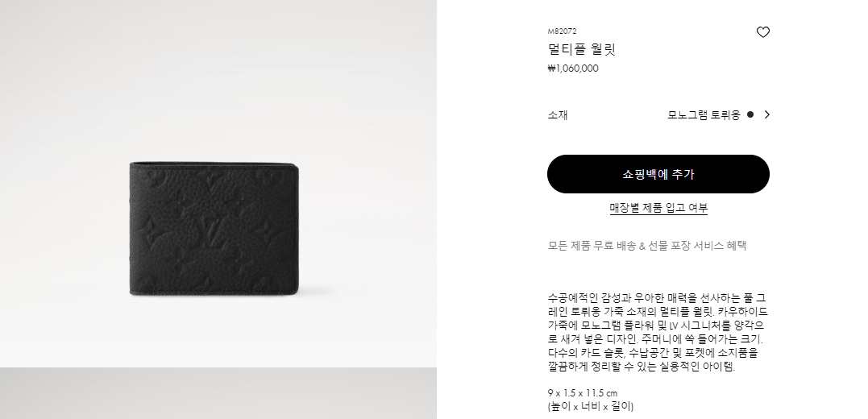Image resolution: width=868 pixels, height=419 pixels.
Task: Select the black color dot swatch
Action: (x=750, y=114)
